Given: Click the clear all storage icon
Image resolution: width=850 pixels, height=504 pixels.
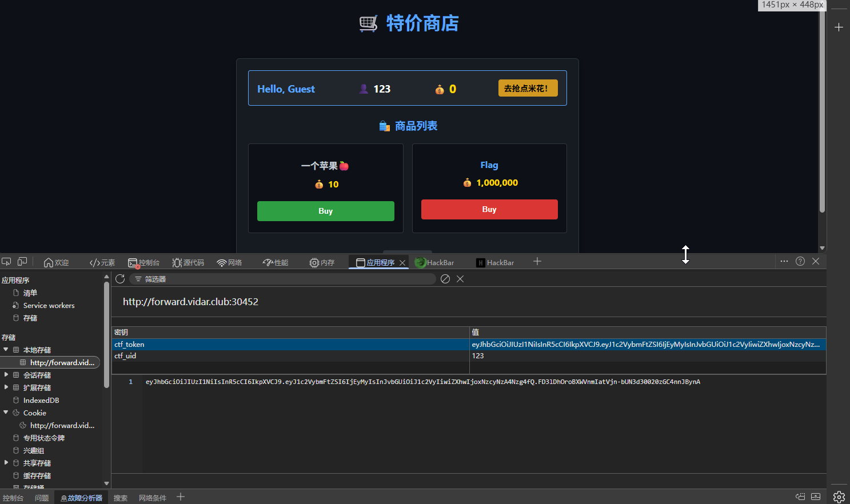Looking at the screenshot, I should [x=445, y=279].
